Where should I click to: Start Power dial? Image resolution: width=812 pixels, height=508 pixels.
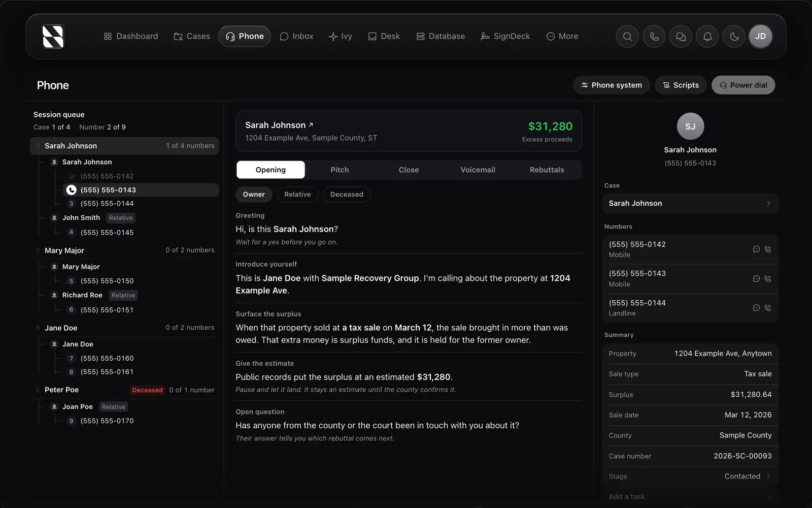[x=743, y=85]
